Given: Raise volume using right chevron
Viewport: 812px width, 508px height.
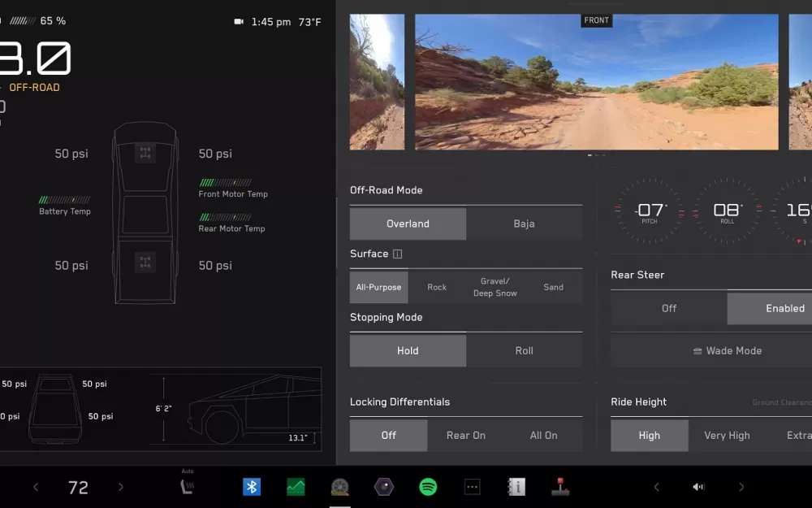Looking at the screenshot, I should tap(741, 487).
